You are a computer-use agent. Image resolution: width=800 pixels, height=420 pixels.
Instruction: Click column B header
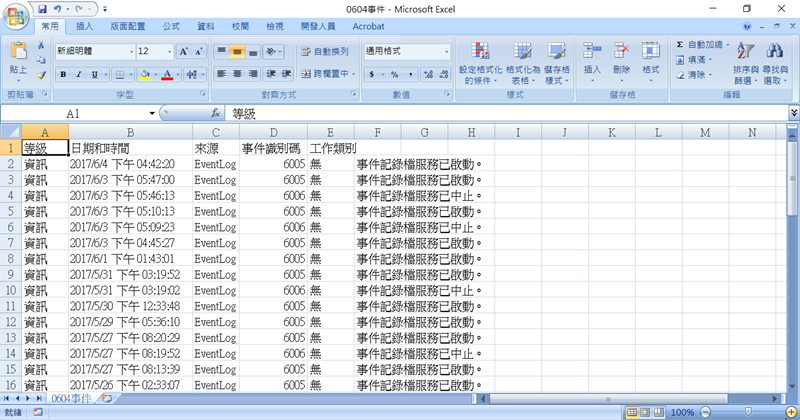pyautogui.click(x=131, y=133)
